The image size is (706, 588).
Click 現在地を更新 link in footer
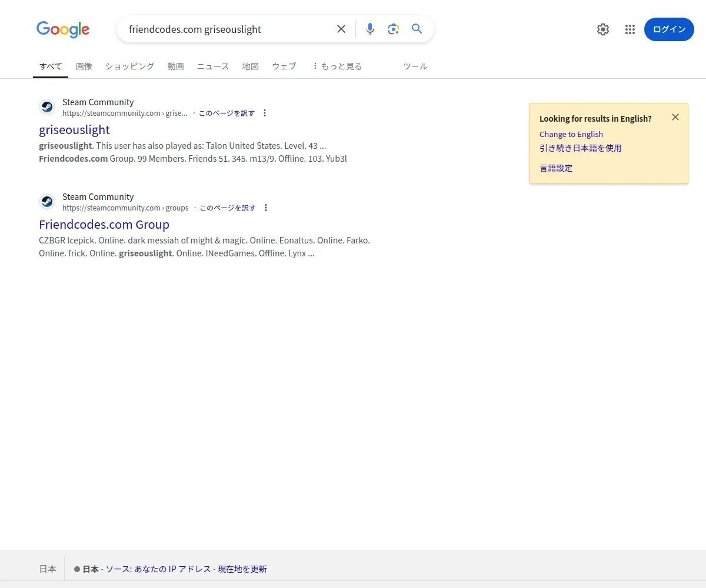[242, 569]
